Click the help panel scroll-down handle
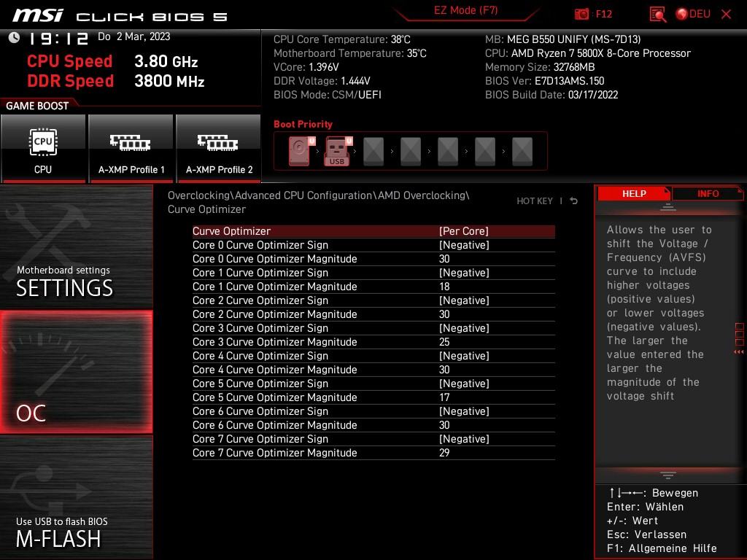 coord(668,475)
